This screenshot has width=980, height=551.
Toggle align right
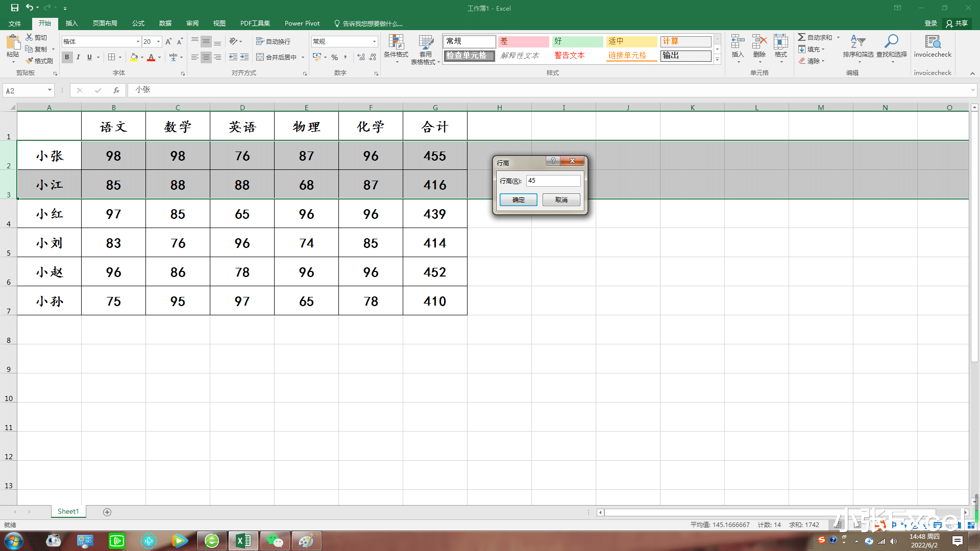[x=217, y=57]
